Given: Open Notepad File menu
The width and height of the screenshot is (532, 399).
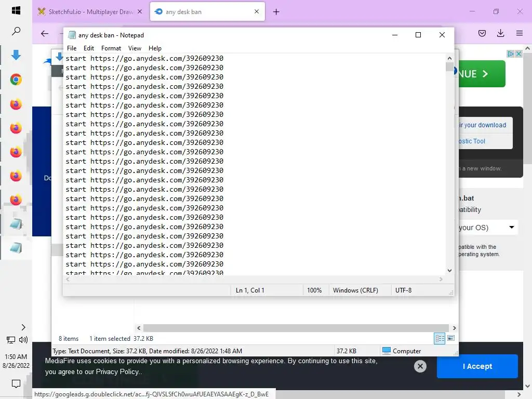Looking at the screenshot, I should 72,48.
